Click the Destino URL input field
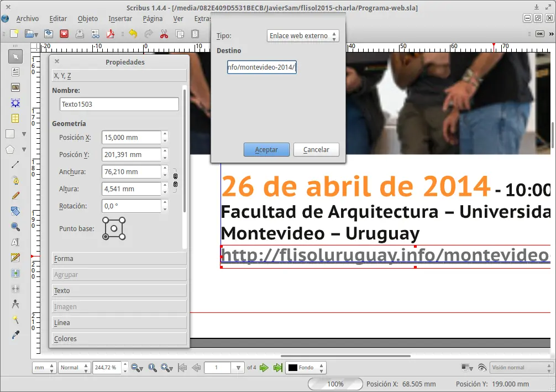 pyautogui.click(x=261, y=67)
